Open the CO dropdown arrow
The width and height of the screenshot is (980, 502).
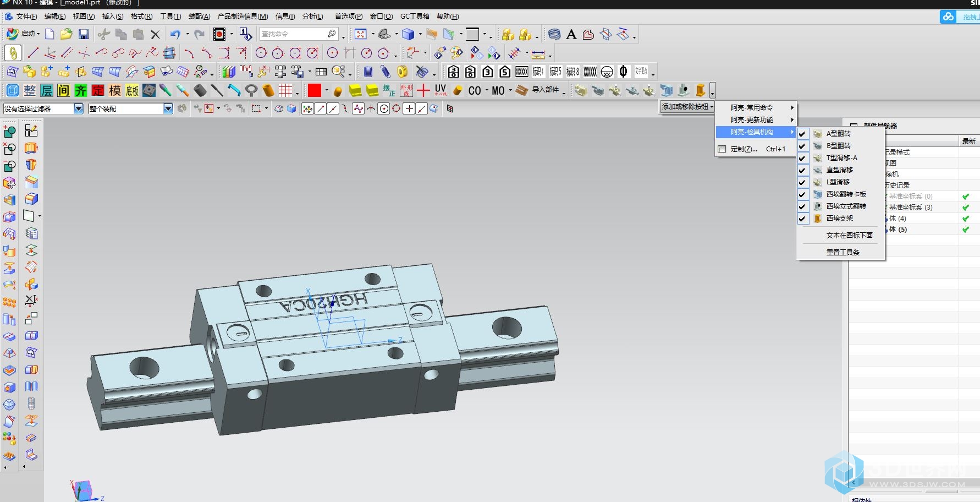487,90
